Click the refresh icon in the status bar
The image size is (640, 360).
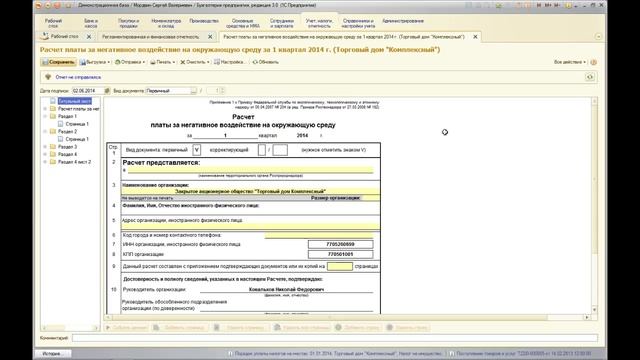[590, 77]
